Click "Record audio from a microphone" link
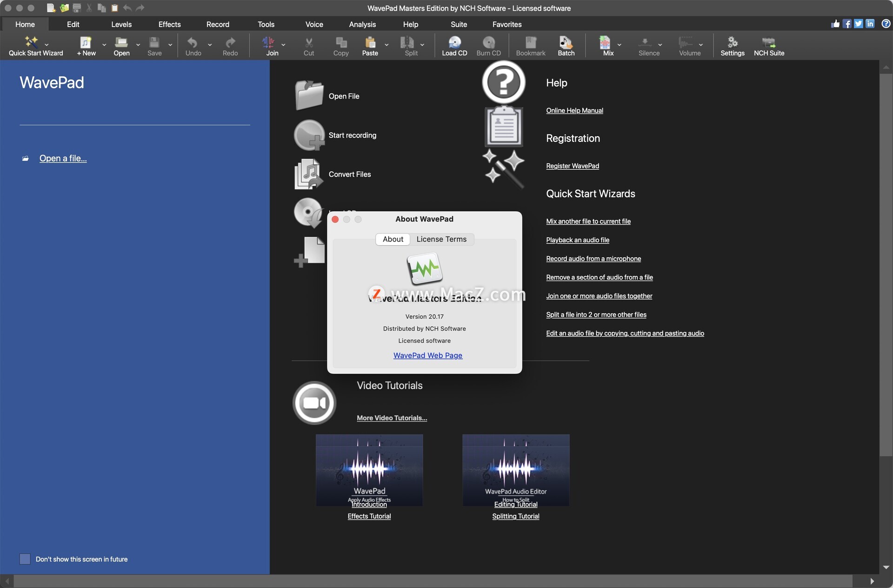The width and height of the screenshot is (893, 588). 593,259
